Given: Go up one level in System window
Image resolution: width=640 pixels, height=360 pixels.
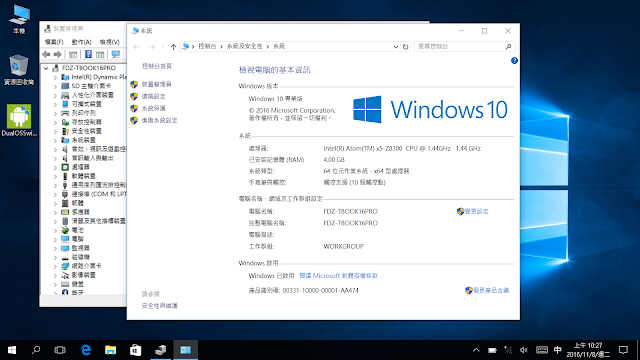Looking at the screenshot, I should pyautogui.click(x=173, y=47).
